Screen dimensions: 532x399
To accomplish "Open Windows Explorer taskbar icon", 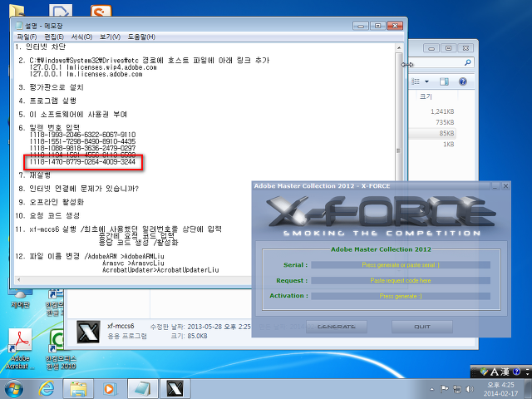I will pyautogui.click(x=78, y=388).
